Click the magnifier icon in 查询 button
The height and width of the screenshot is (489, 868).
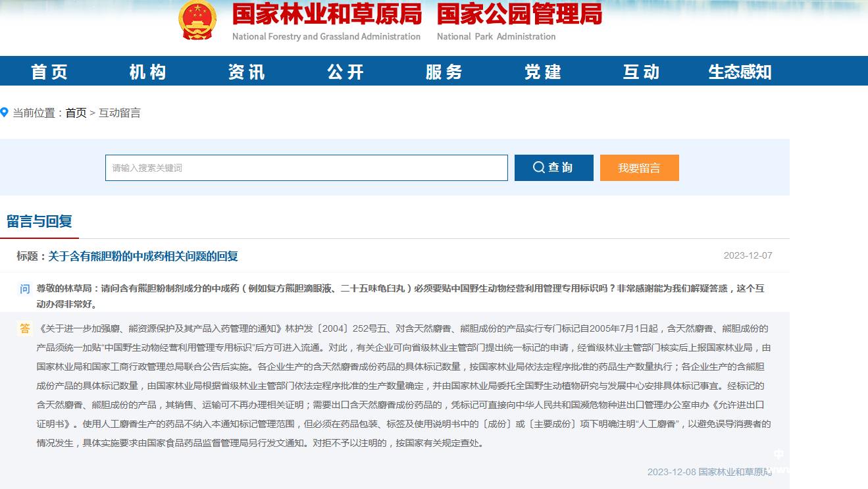539,168
